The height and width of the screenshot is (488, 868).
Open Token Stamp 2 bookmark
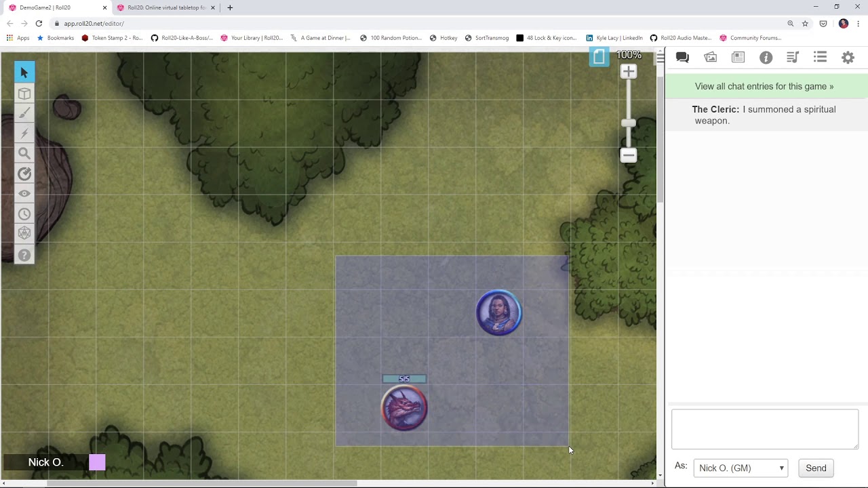point(112,38)
